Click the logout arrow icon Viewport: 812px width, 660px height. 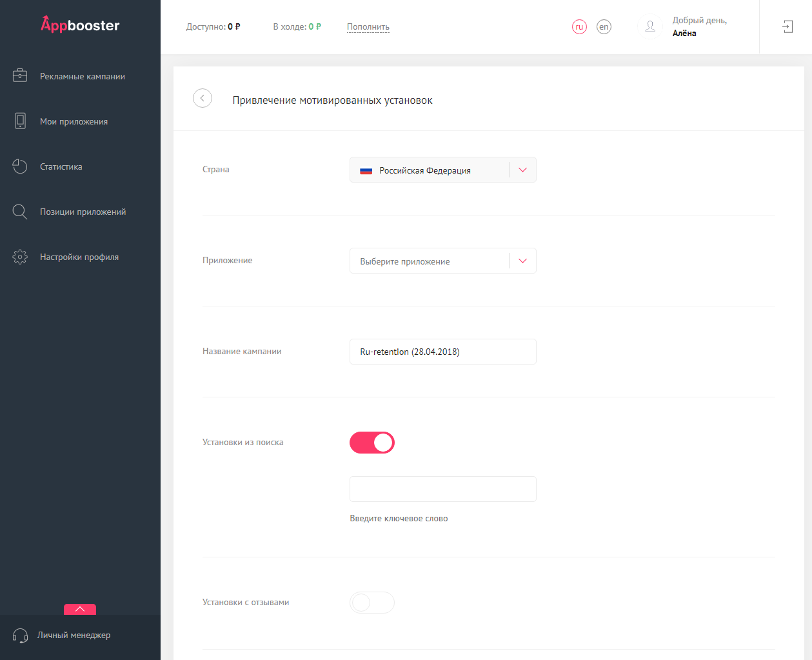point(787,26)
